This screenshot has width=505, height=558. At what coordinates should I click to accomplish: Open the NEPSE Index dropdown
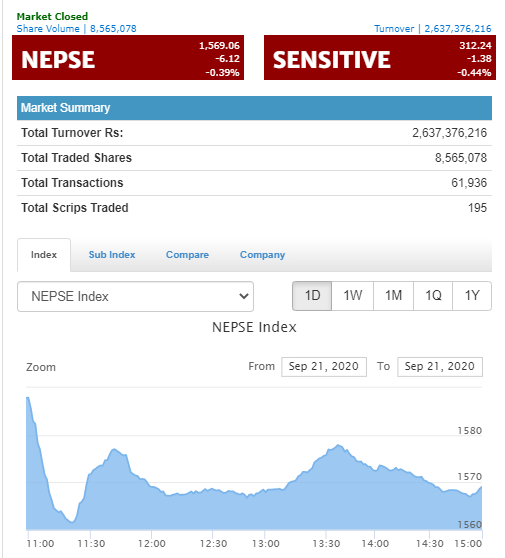[x=135, y=296]
